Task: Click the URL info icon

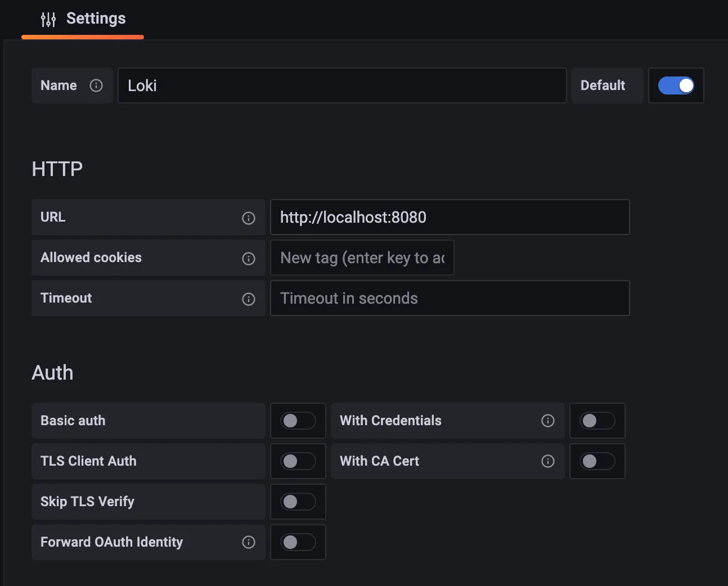Action: click(249, 218)
